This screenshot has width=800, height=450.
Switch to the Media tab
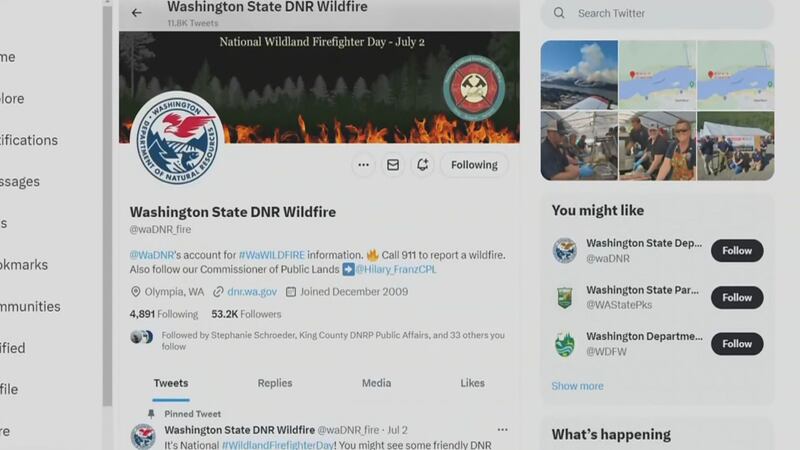(377, 383)
